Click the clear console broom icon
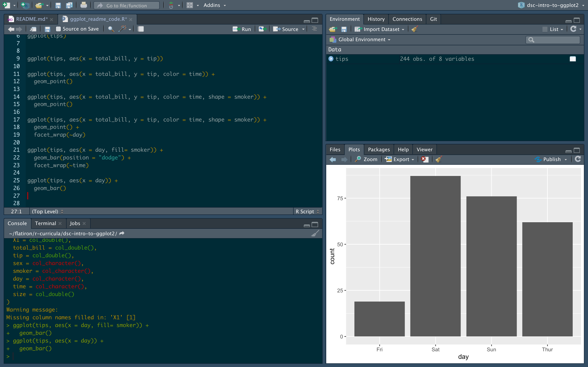The height and width of the screenshot is (367, 588). 315,233
